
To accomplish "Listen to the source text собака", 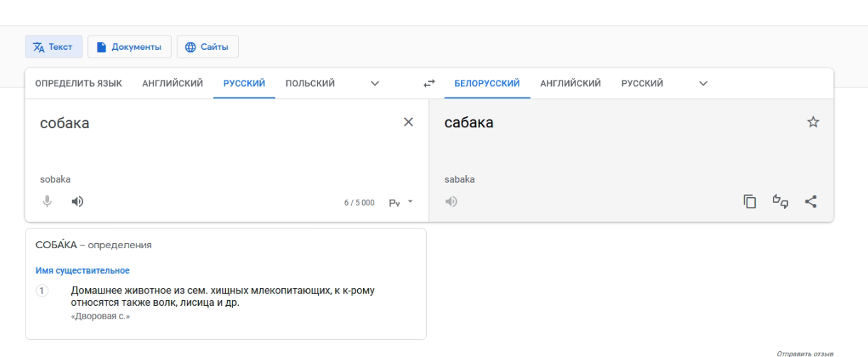I will point(77,201).
